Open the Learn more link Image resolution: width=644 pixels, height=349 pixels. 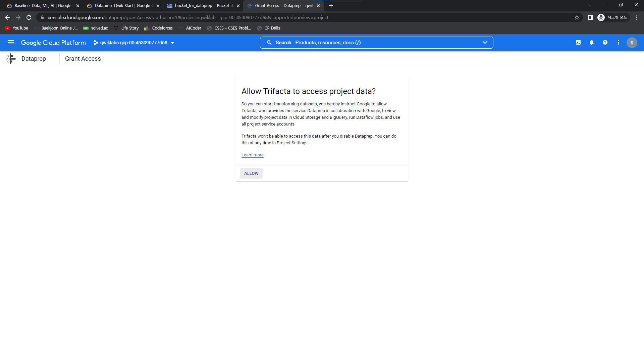click(x=253, y=155)
